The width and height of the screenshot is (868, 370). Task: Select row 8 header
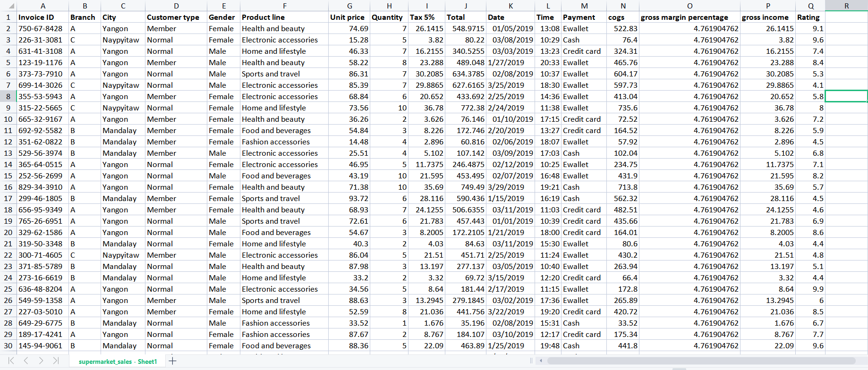point(9,96)
